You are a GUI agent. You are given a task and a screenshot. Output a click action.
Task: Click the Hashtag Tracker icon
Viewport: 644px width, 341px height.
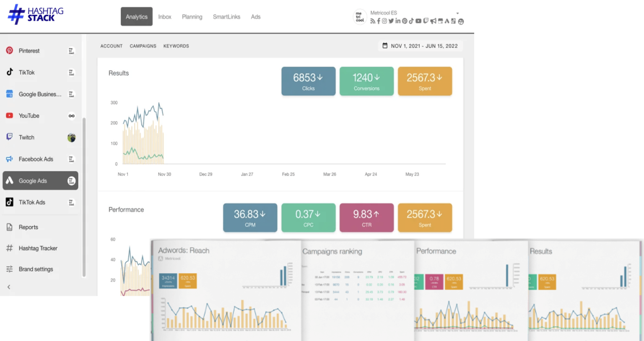9,248
